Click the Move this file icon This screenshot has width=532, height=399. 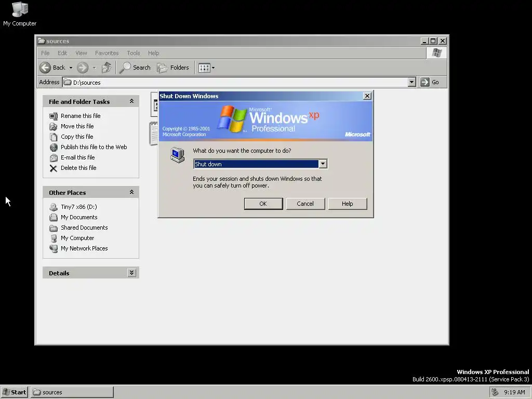[x=54, y=127]
